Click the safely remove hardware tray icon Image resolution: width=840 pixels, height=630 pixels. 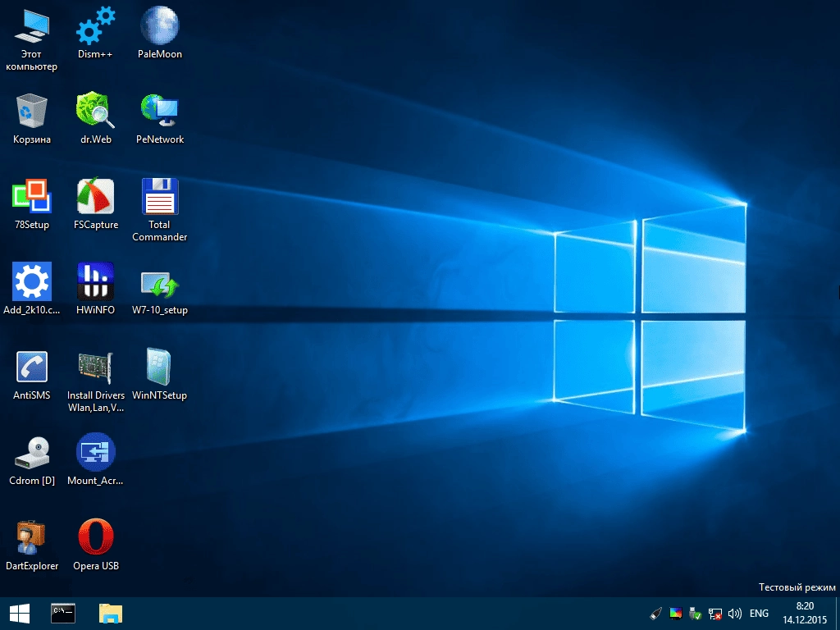(x=696, y=614)
